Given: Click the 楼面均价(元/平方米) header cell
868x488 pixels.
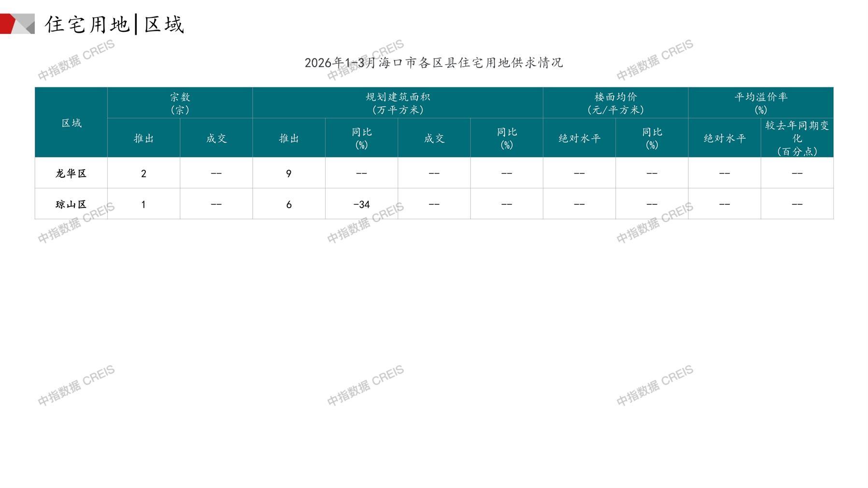Looking at the screenshot, I should [615, 103].
